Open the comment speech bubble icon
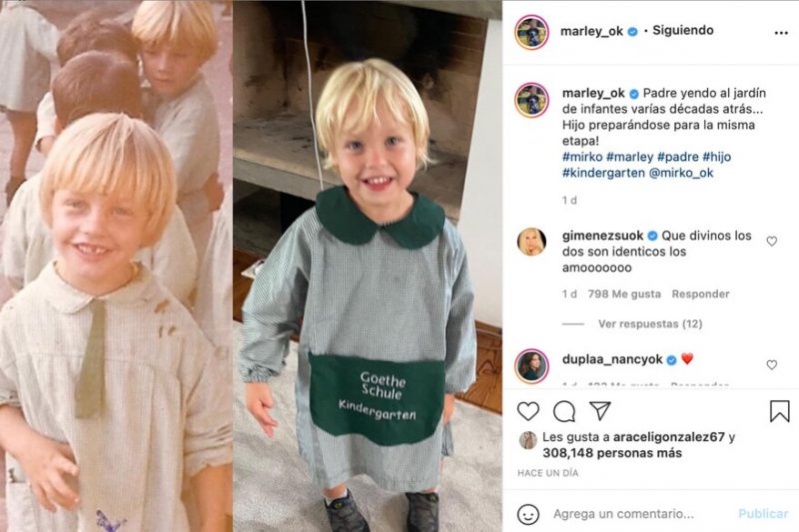Image resolution: width=799 pixels, height=532 pixels. point(564,411)
